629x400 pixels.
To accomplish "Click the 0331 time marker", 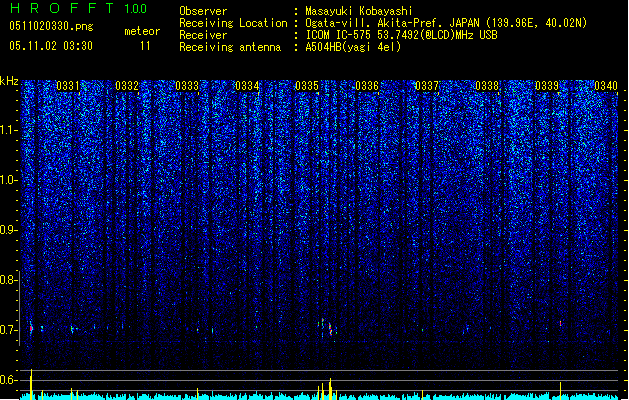I will point(67,86).
